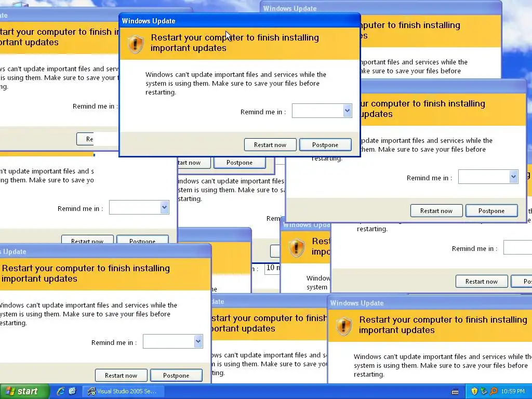The height and width of the screenshot is (399, 532).
Task: Click heading 'Restart your computer to finish installing' in active dialog
Action: 235,37
